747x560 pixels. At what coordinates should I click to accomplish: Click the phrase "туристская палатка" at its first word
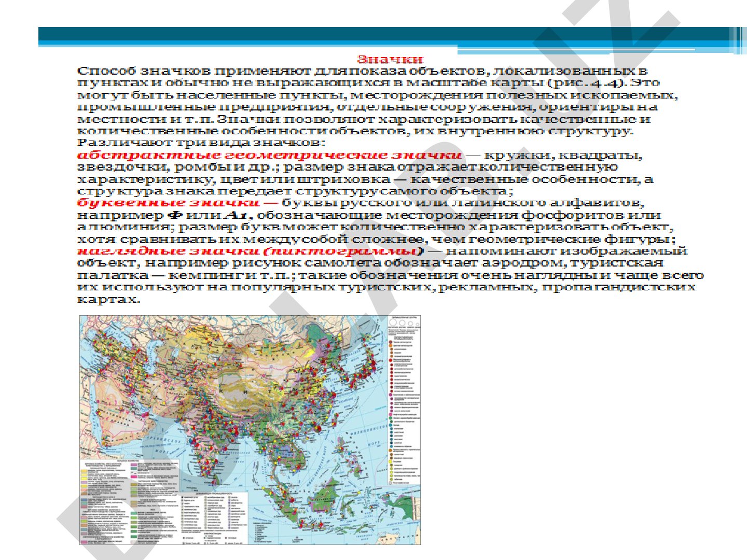(x=617, y=263)
